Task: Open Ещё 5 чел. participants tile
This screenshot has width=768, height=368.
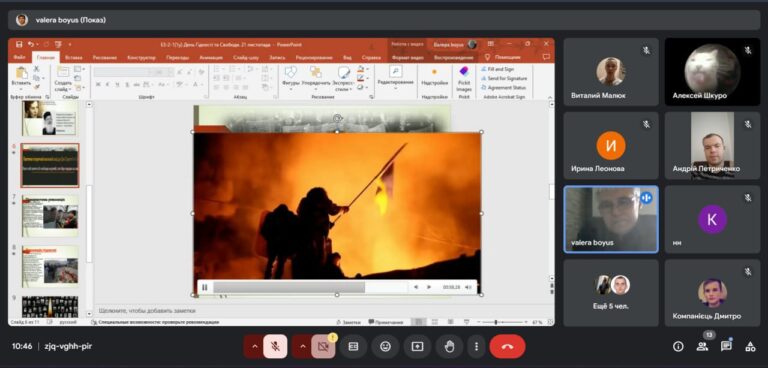Action: 611,293
